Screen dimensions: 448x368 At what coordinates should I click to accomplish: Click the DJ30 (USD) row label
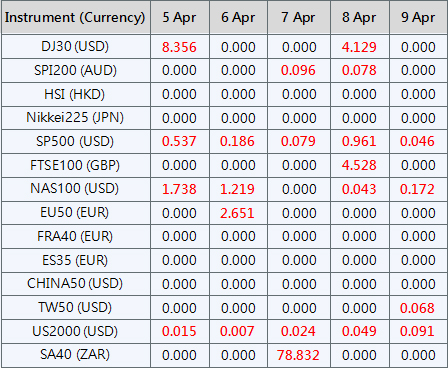tap(75, 47)
